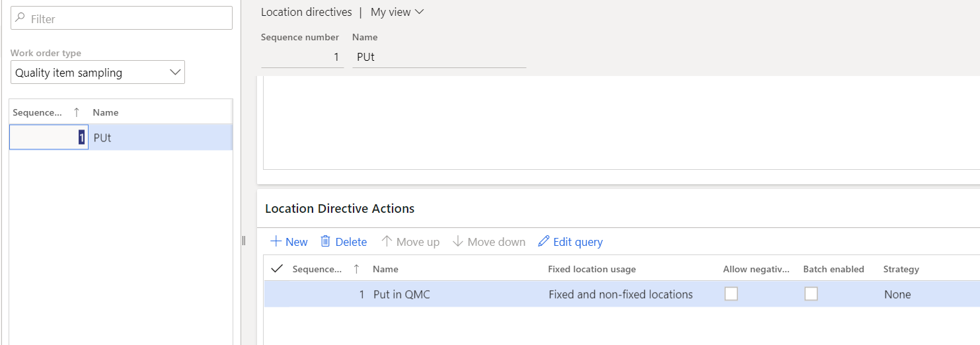Sort by Name column header in actions grid
980x345 pixels.
click(385, 269)
